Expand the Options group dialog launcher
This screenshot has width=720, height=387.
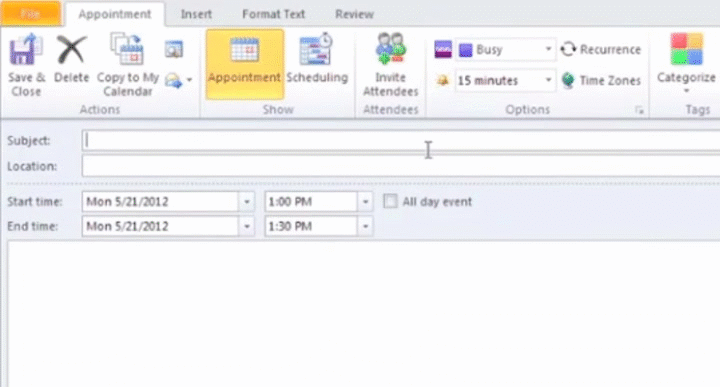pyautogui.click(x=639, y=110)
